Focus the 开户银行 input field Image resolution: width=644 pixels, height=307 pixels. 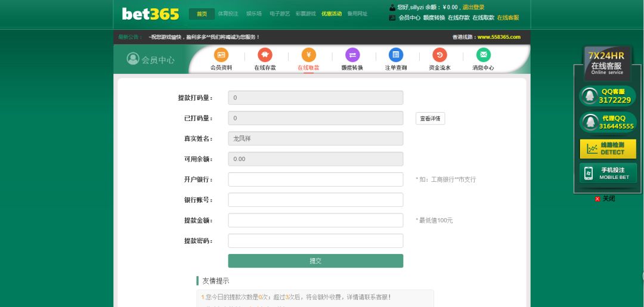315,179
